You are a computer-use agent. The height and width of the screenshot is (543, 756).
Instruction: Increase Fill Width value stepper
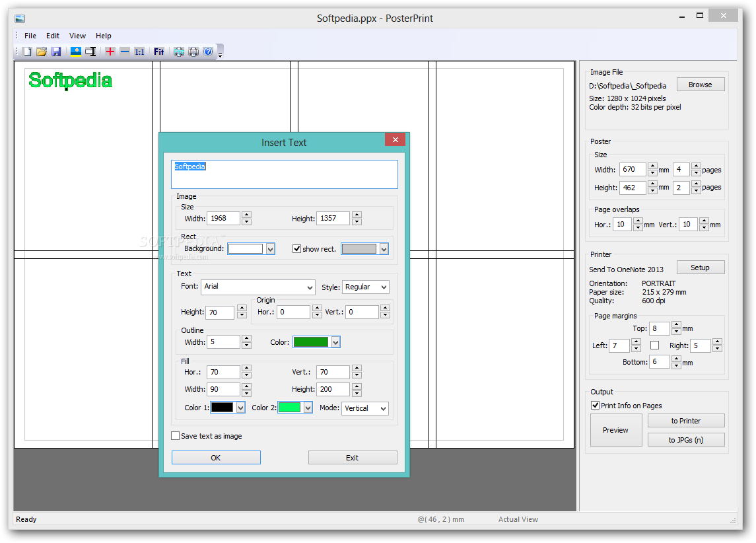[x=246, y=386]
